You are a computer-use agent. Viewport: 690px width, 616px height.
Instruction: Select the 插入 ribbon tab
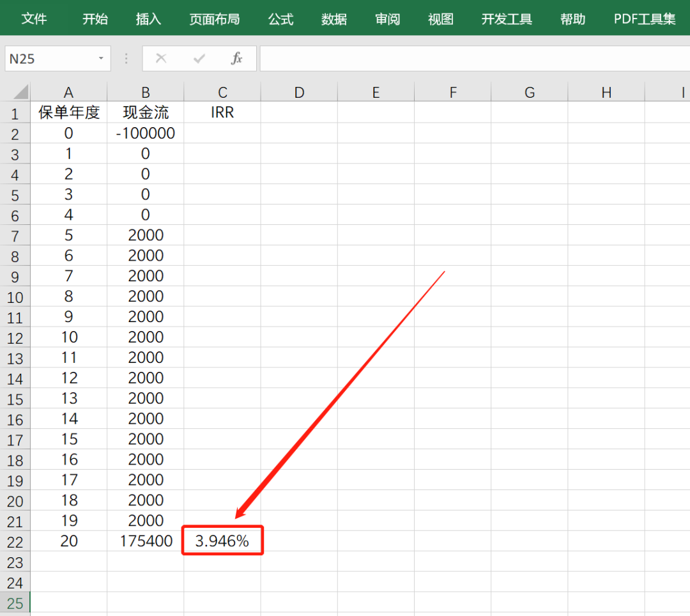point(148,19)
